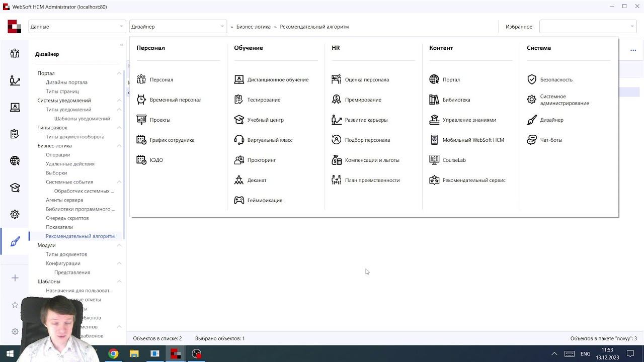Click the three-dots more options button

click(x=633, y=50)
